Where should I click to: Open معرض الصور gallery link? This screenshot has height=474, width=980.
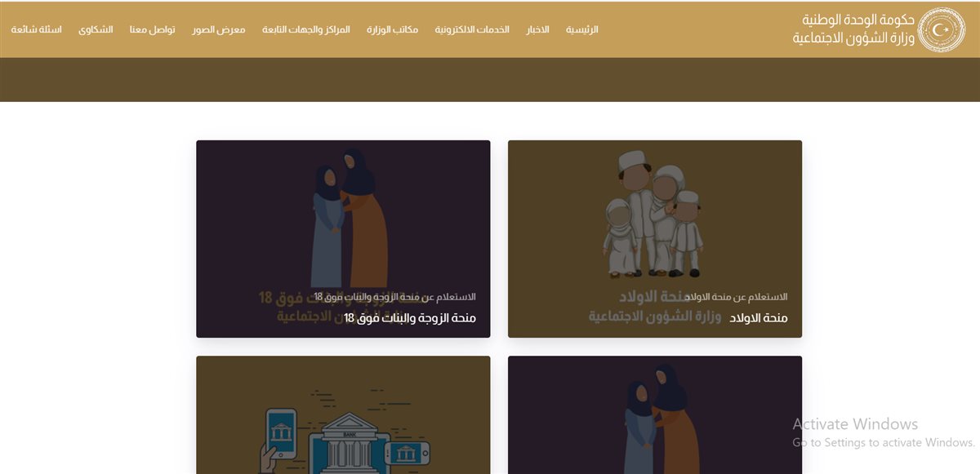tap(218, 29)
